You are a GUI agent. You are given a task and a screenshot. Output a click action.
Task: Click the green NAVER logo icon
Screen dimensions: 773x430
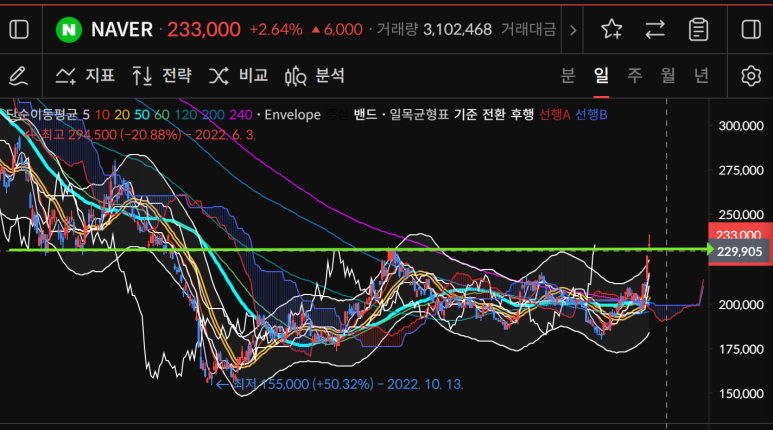click(69, 30)
